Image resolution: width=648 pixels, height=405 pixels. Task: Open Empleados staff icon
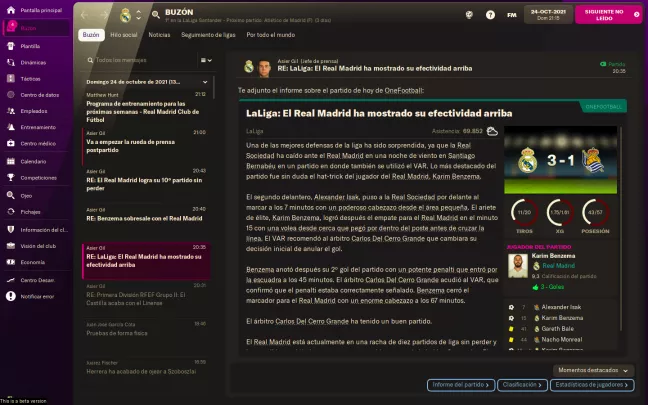11,111
